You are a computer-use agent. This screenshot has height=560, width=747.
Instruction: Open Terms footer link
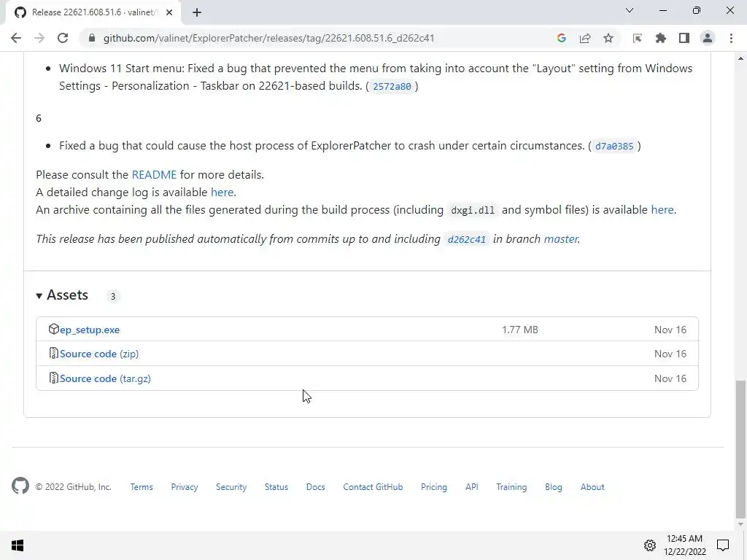142,486
